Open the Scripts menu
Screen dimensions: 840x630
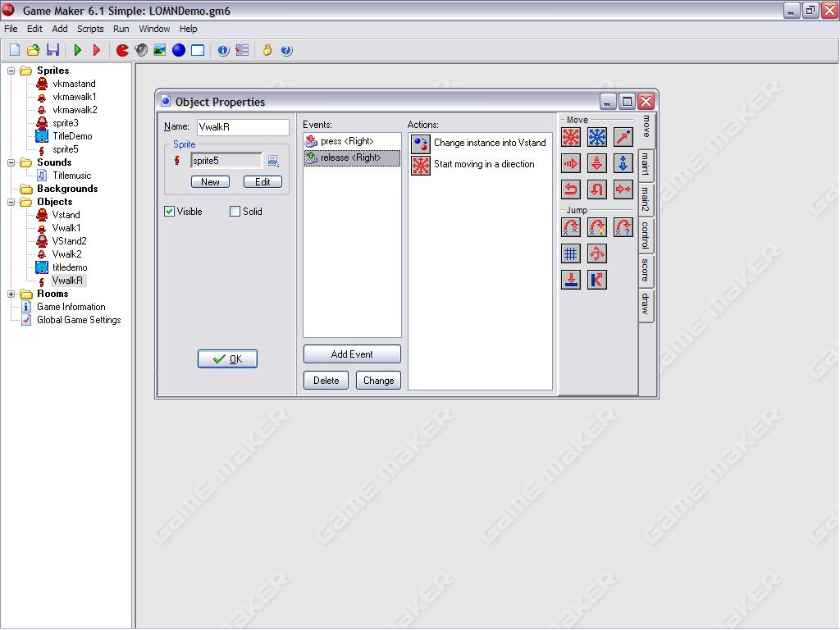[x=90, y=29]
